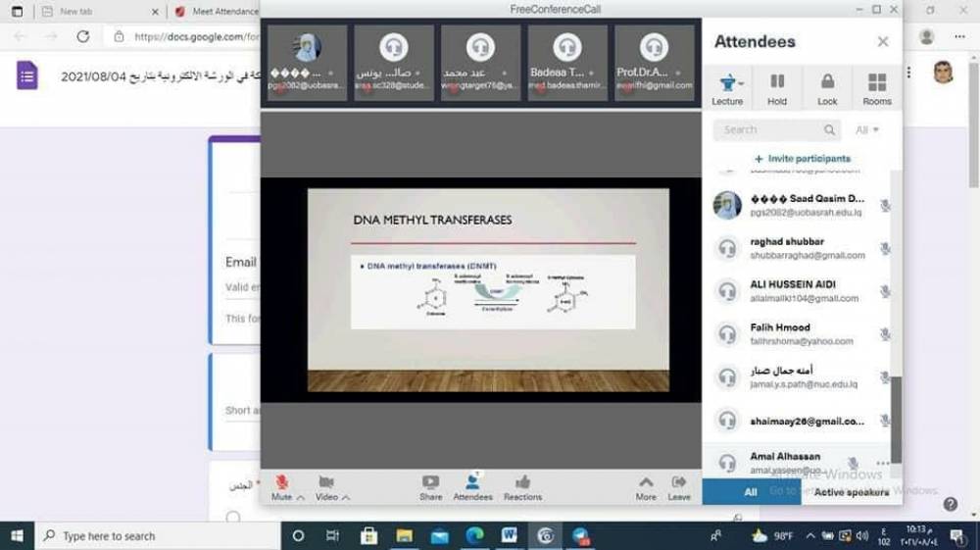The image size is (980, 550).
Task: Toggle the Video camera button
Action: point(326,482)
